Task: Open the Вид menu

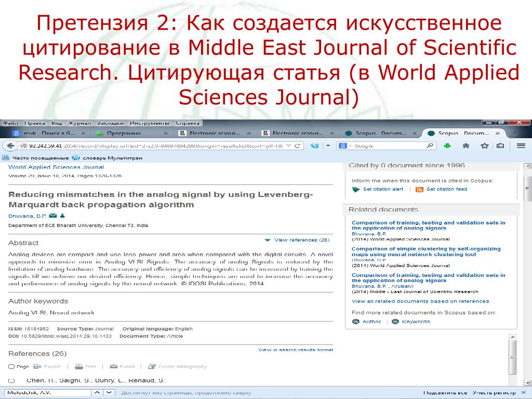Action: (56, 123)
